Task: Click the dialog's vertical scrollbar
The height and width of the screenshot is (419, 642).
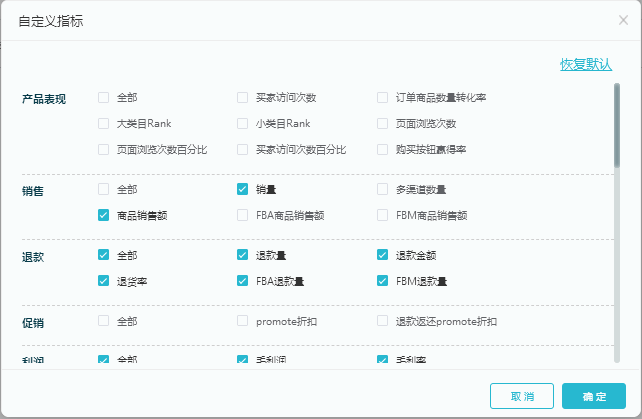Action: [617, 223]
